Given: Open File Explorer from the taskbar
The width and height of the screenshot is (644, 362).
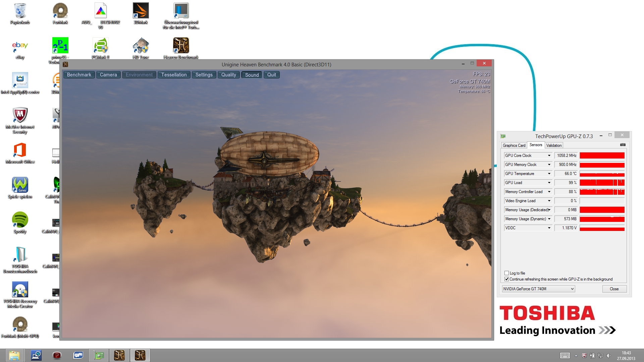Looking at the screenshot, I should [14, 355].
